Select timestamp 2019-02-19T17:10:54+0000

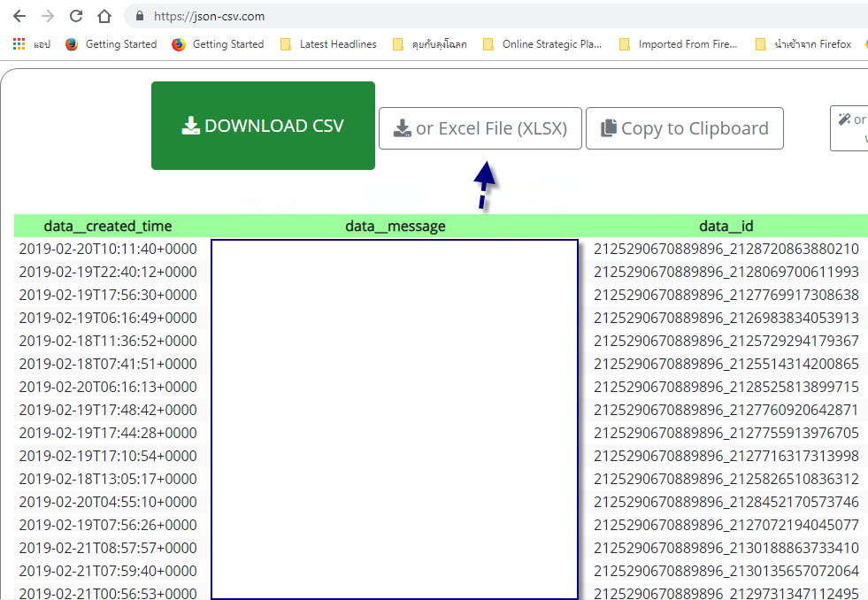click(x=108, y=456)
